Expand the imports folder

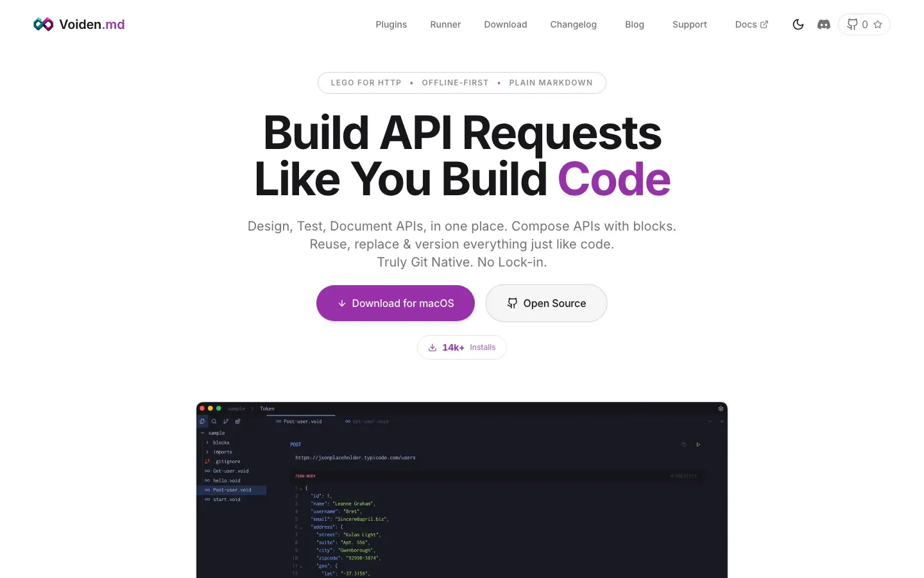point(207,452)
